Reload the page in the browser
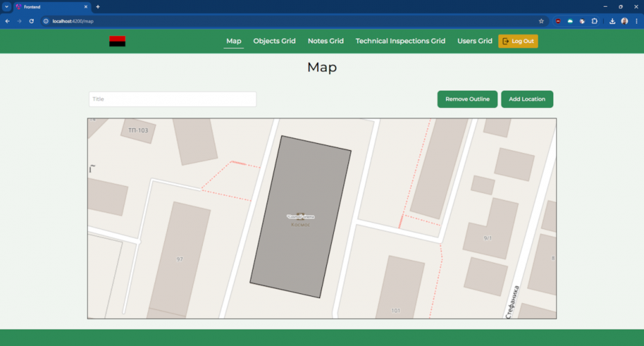The image size is (644, 346). [31, 21]
